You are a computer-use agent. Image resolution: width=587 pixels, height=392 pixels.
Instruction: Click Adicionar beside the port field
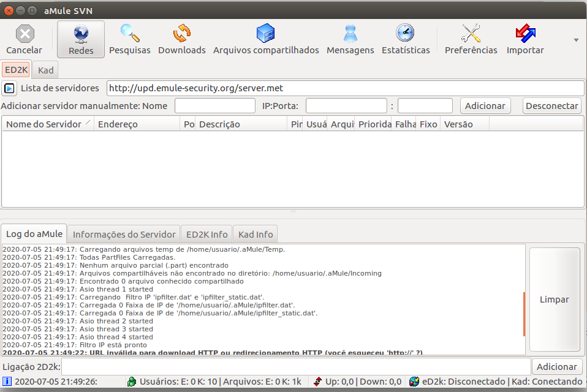click(485, 106)
